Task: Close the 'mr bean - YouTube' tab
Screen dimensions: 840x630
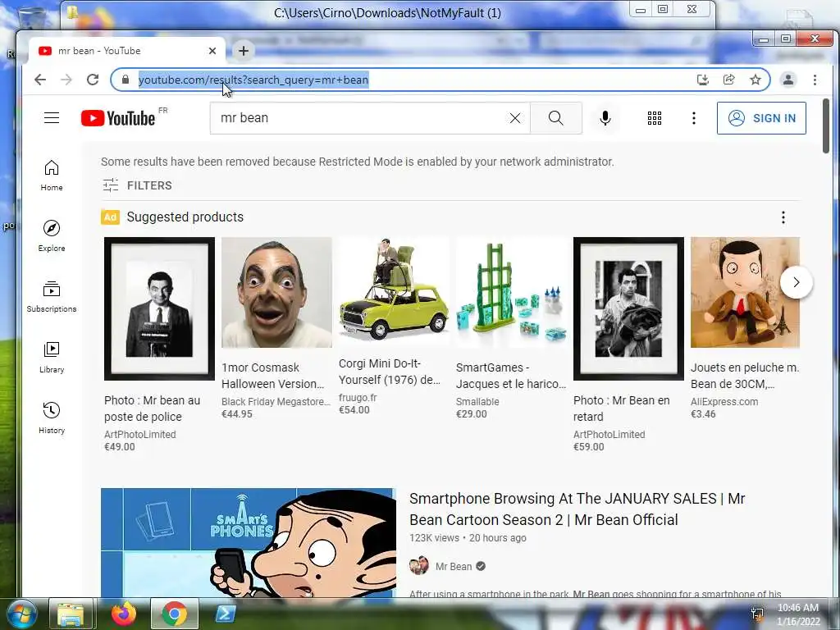Action: 212,51
